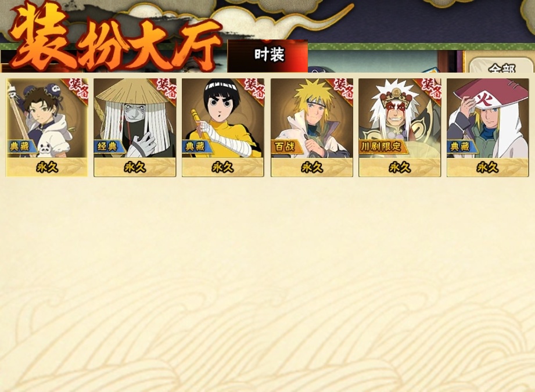Select the Hokage-hat Minato 典藏 costume card
The height and width of the screenshot is (392, 535).
point(487,128)
